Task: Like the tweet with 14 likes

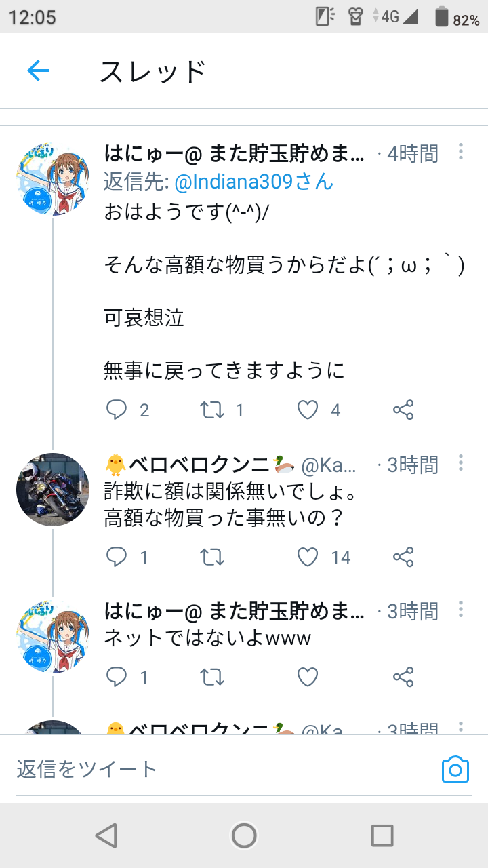Action: [308, 557]
